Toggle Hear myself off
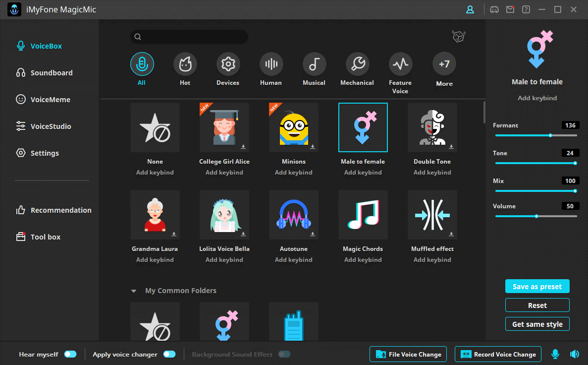Image resolution: width=588 pixels, height=365 pixels. tap(70, 354)
